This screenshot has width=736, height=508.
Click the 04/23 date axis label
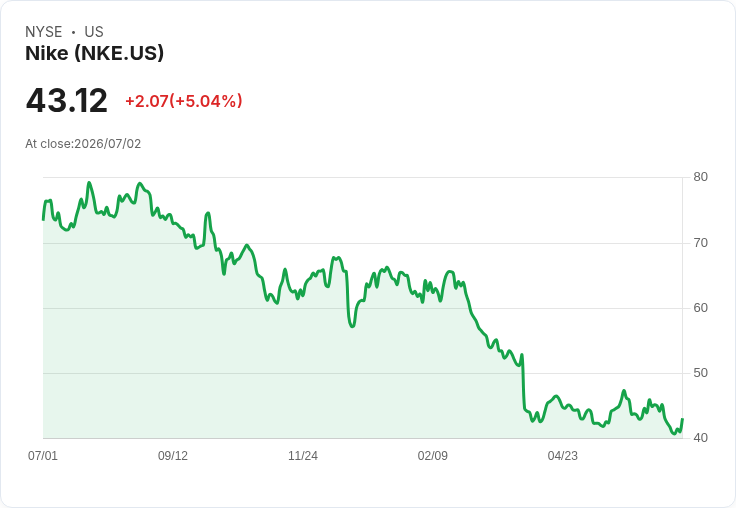[x=563, y=455]
